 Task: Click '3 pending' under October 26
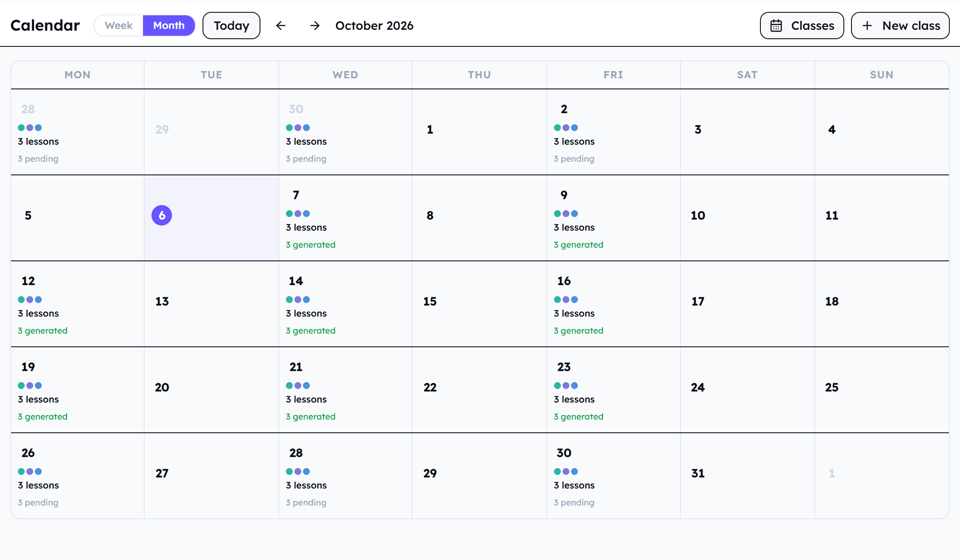pos(38,503)
